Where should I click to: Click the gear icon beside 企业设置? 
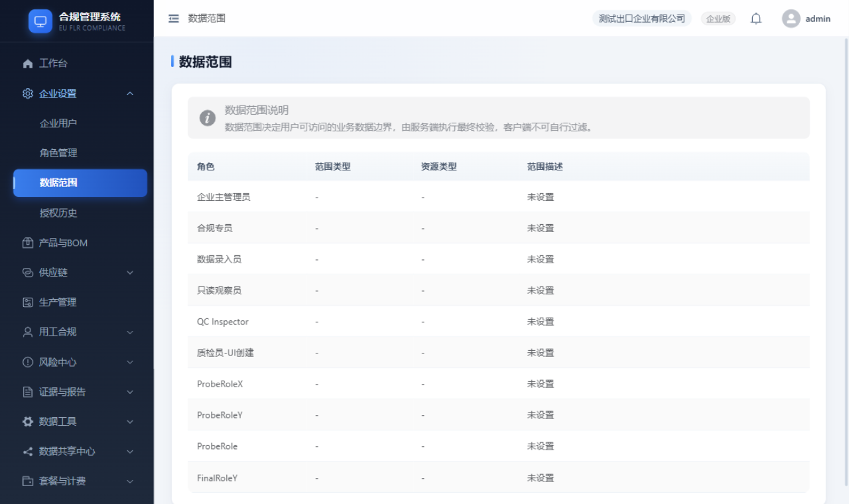pyautogui.click(x=28, y=94)
